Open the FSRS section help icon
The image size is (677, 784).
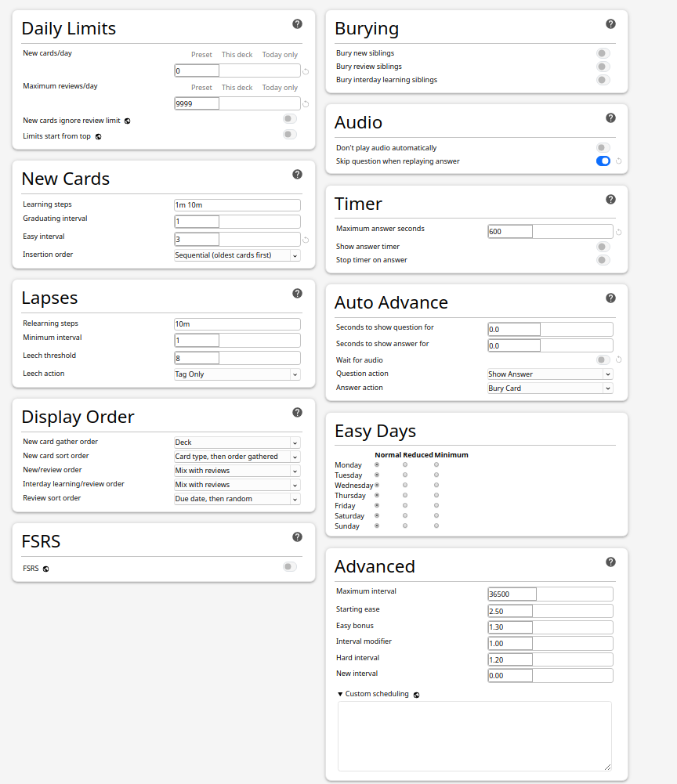pos(297,537)
